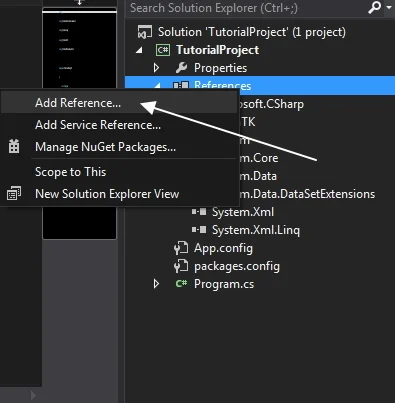
Task: Click the Solution 'TutorialProject' icon
Action: (145, 32)
